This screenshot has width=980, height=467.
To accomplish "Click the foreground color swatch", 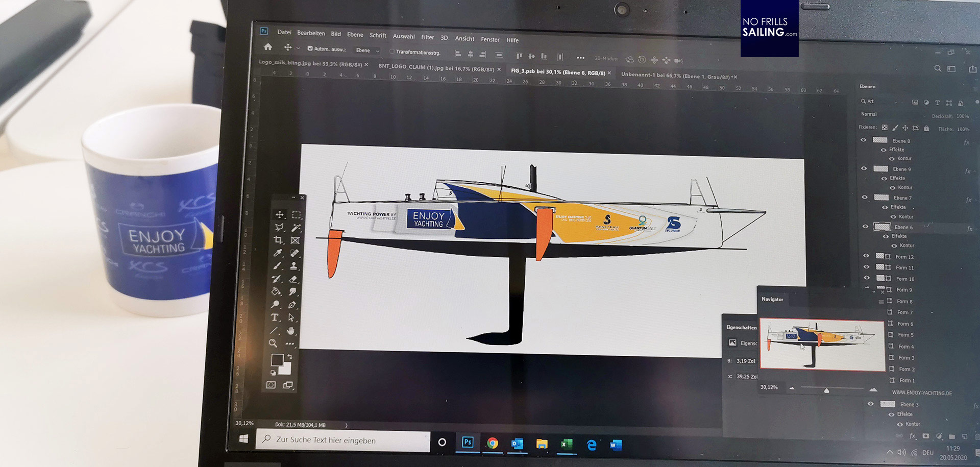I will click(277, 360).
